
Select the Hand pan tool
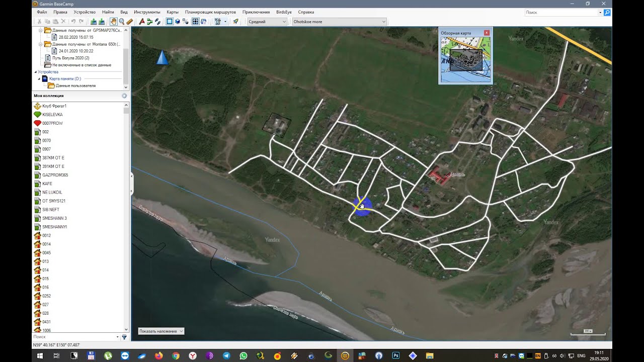click(114, 22)
